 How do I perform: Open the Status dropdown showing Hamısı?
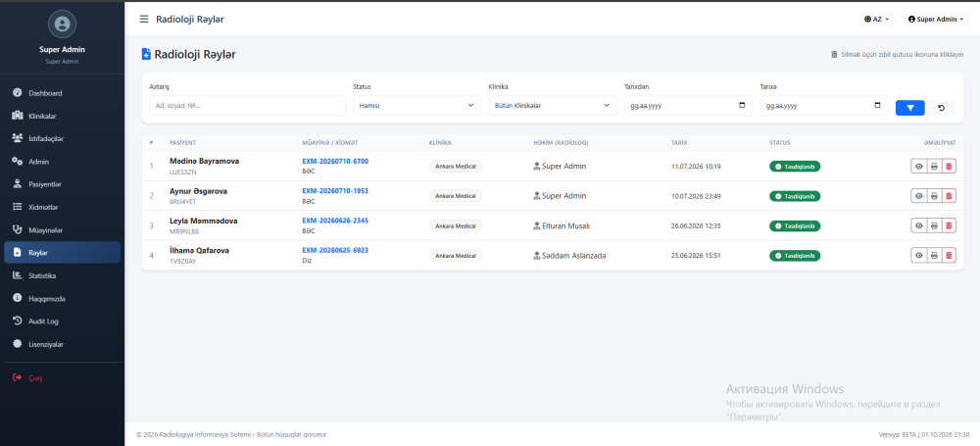[416, 106]
